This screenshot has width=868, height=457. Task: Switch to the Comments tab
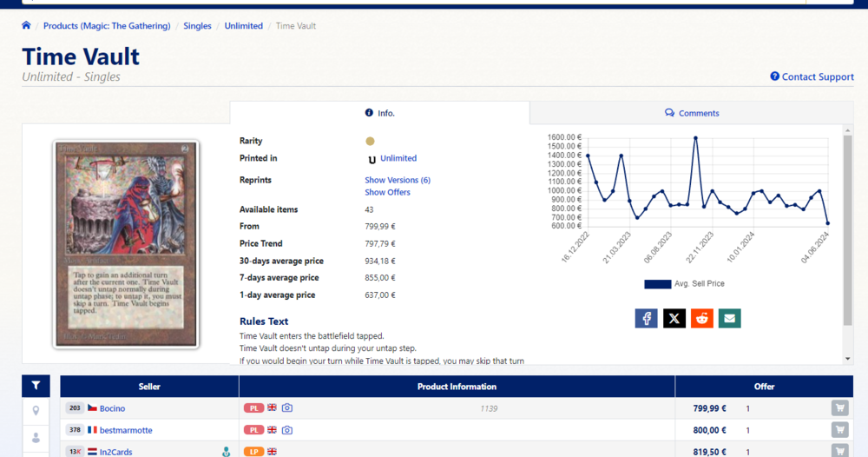[x=692, y=113]
